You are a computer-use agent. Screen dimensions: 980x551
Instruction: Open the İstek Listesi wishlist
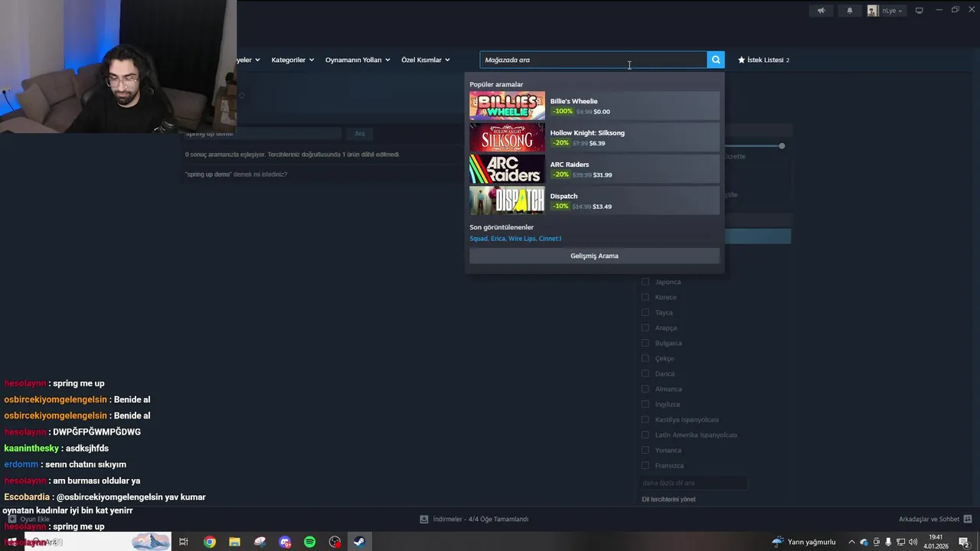pos(763,60)
